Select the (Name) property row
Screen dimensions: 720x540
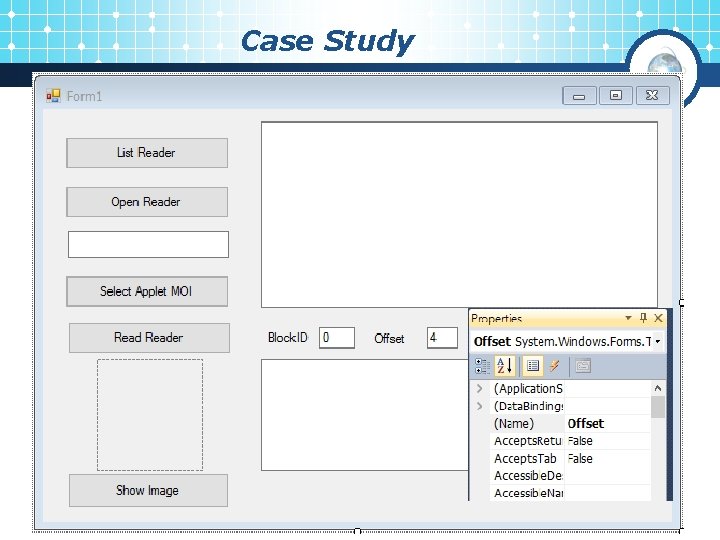tap(570, 423)
